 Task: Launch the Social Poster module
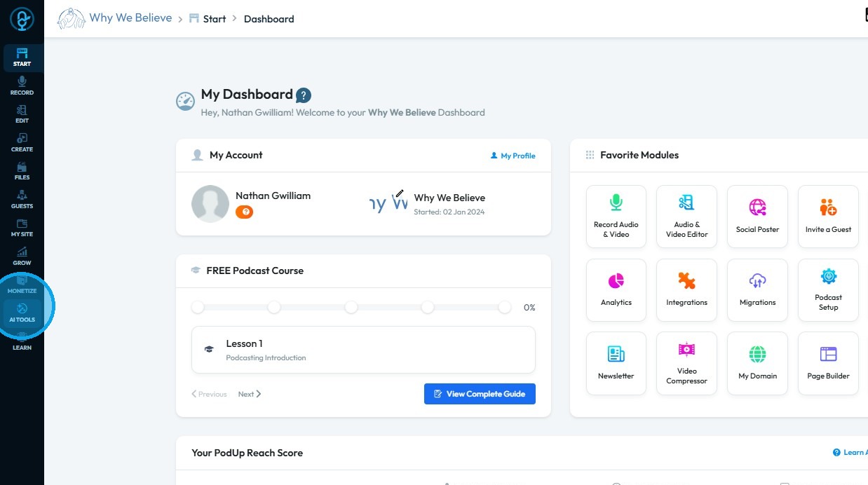757,216
